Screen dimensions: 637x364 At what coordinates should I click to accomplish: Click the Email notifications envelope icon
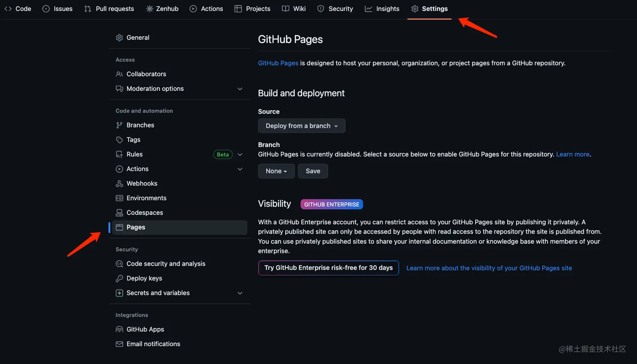pos(119,344)
